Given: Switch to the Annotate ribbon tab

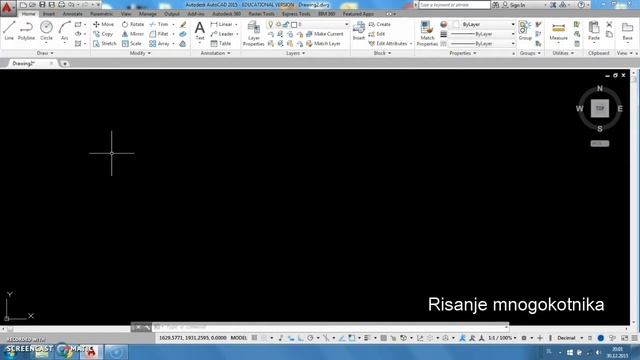Looking at the screenshot, I should (x=73, y=14).
